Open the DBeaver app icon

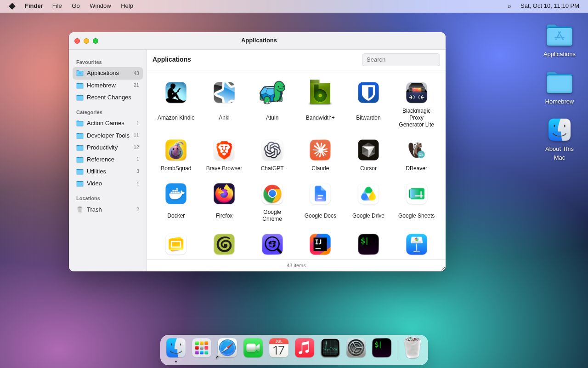pyautogui.click(x=417, y=150)
